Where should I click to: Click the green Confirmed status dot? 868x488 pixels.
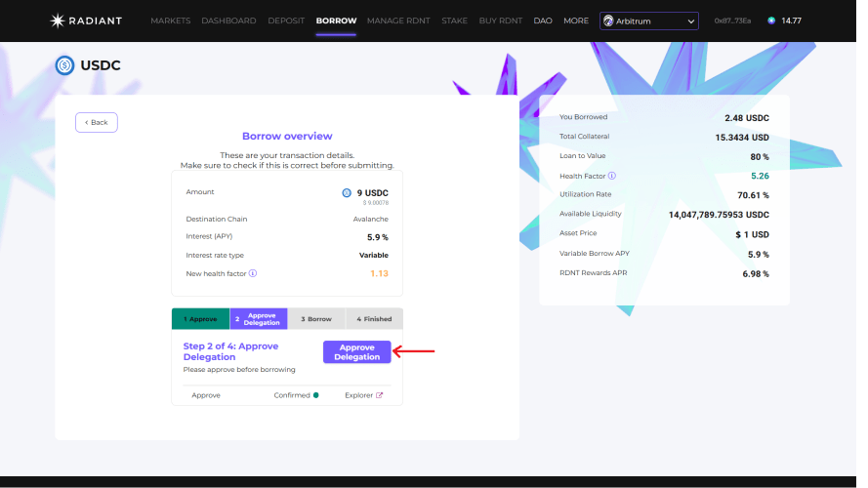click(316, 395)
